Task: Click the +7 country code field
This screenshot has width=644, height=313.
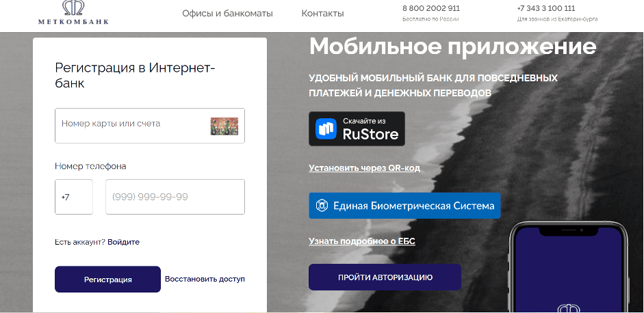Action: 74,197
